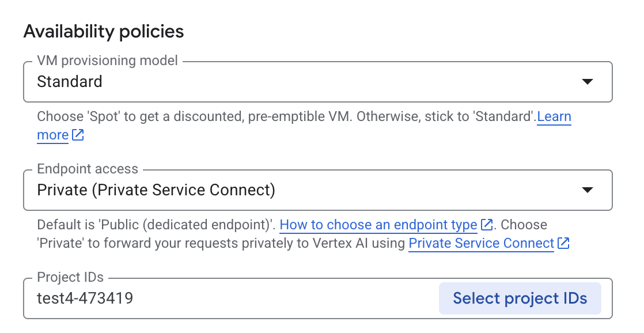Click the 'Availability policies' heading

coord(104,31)
